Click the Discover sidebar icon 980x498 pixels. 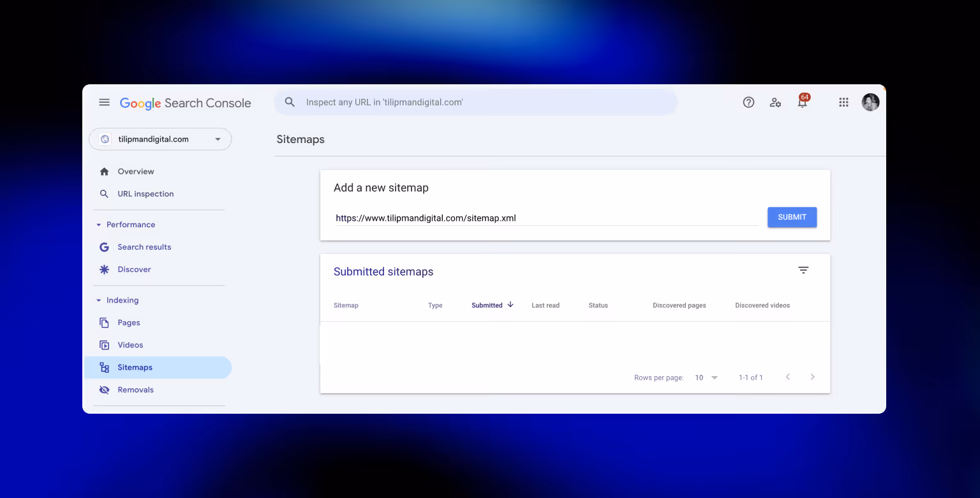click(104, 269)
